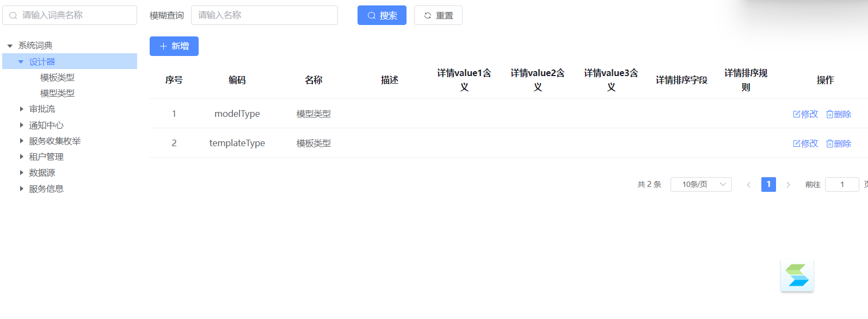The image size is (868, 319).
Task: Click the floating layered logo icon
Action: [797, 276]
